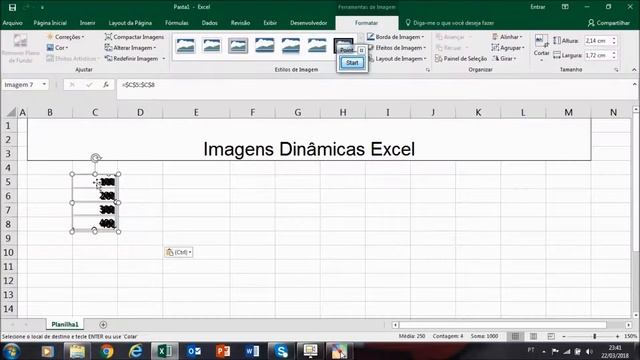Open Layout de Imagem dropdown

point(398,59)
